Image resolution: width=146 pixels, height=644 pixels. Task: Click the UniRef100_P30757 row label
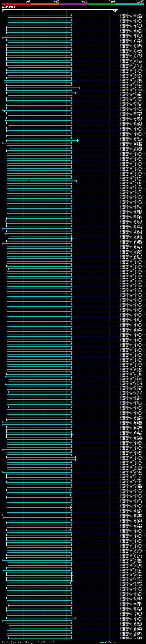(131, 125)
